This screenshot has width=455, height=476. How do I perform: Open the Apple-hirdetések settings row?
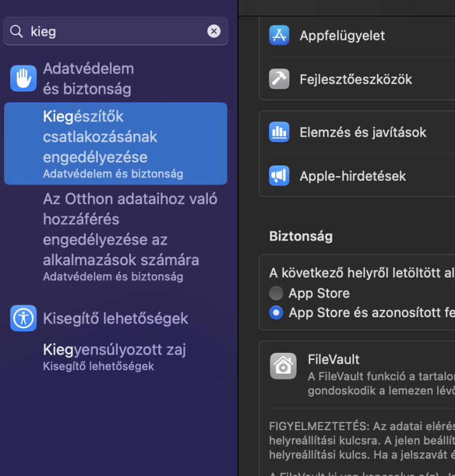(357, 176)
